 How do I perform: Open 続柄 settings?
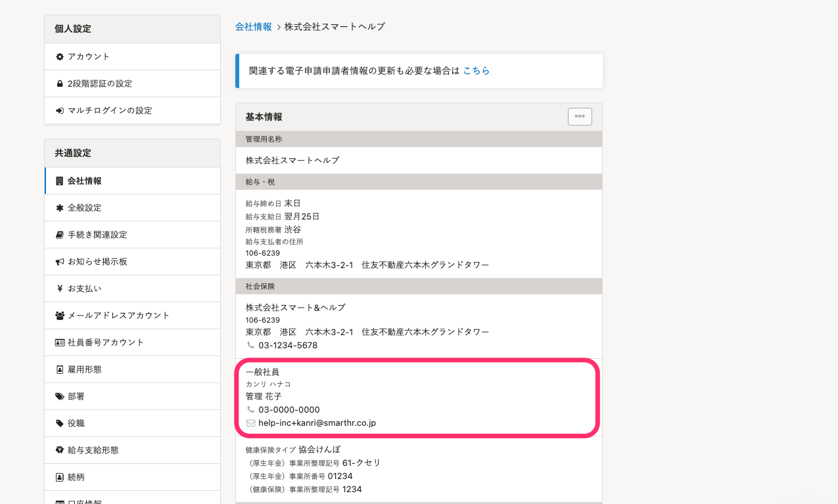pos(132,477)
